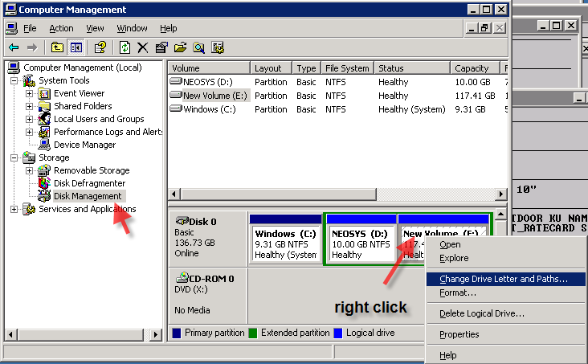
Task: Open the Action menu
Action: [x=61, y=28]
